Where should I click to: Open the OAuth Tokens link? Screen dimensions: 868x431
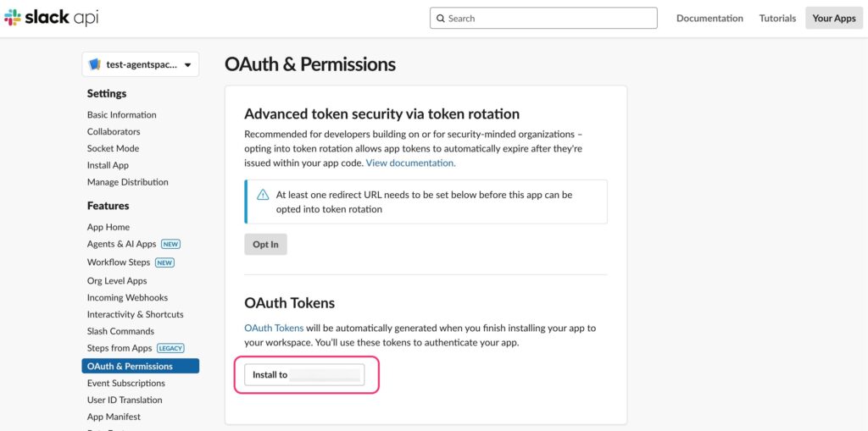[x=274, y=328]
